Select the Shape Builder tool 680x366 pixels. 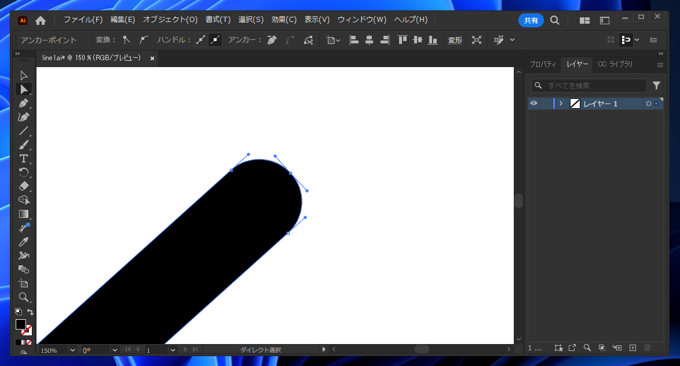tap(23, 200)
